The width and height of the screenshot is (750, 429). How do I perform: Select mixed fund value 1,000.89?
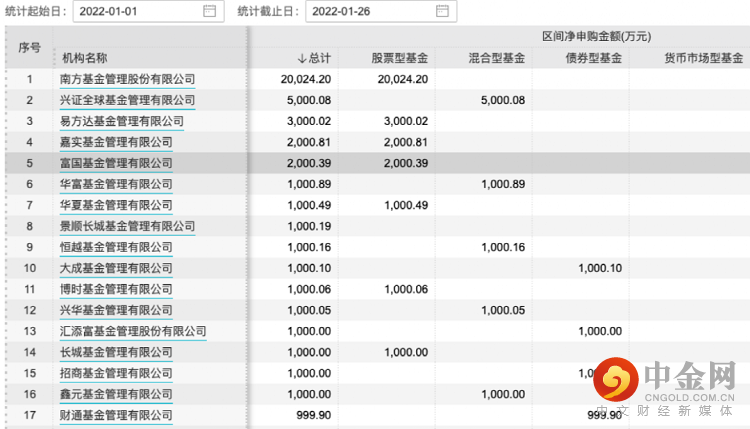pos(503,185)
